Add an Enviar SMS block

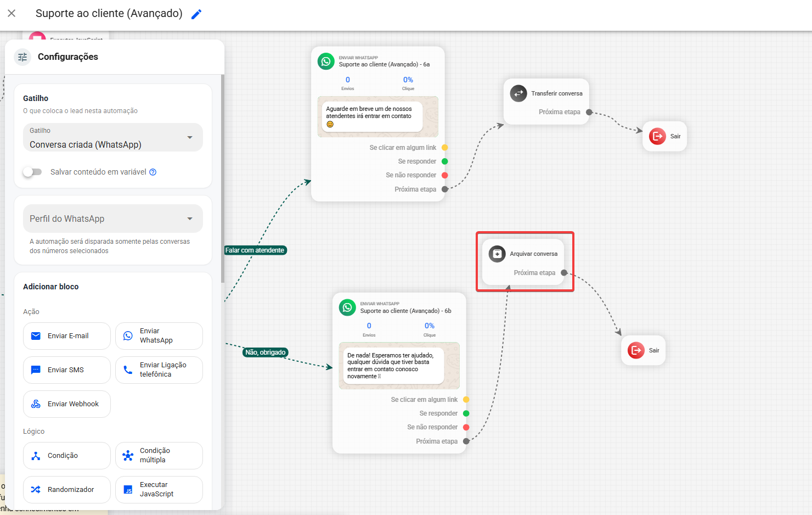(67, 370)
